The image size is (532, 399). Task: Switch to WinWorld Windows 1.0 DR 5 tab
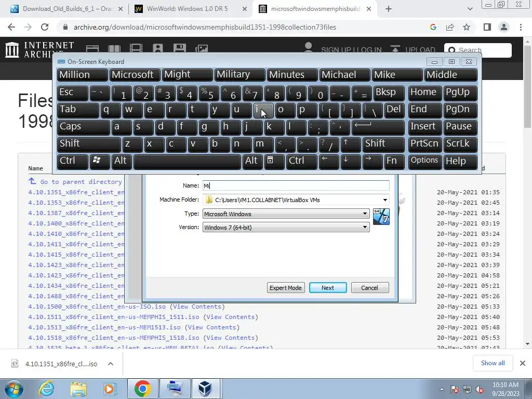(191, 9)
